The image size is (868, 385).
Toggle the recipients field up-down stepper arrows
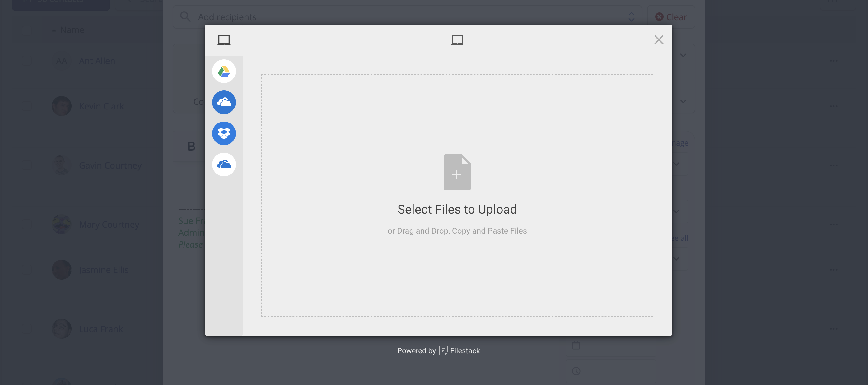click(631, 16)
